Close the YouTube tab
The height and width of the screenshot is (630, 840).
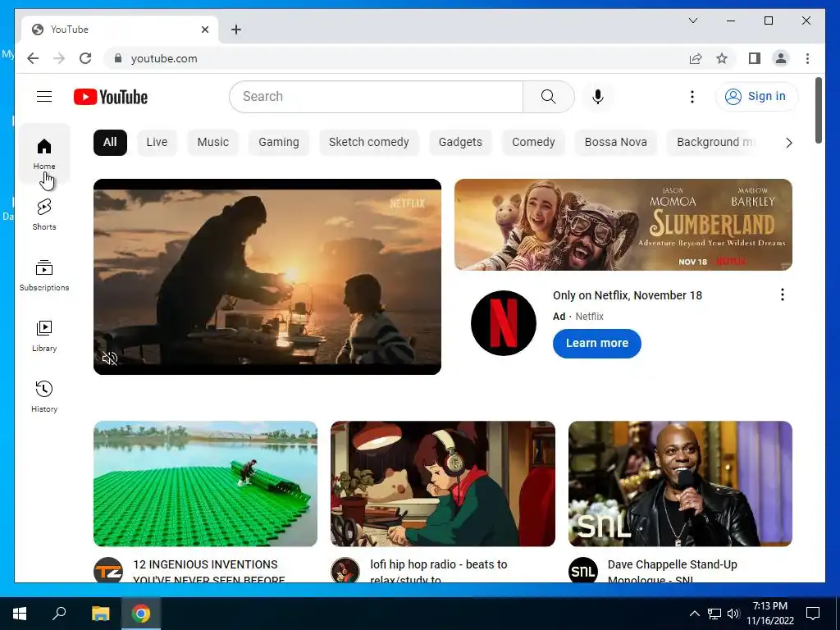click(x=204, y=30)
